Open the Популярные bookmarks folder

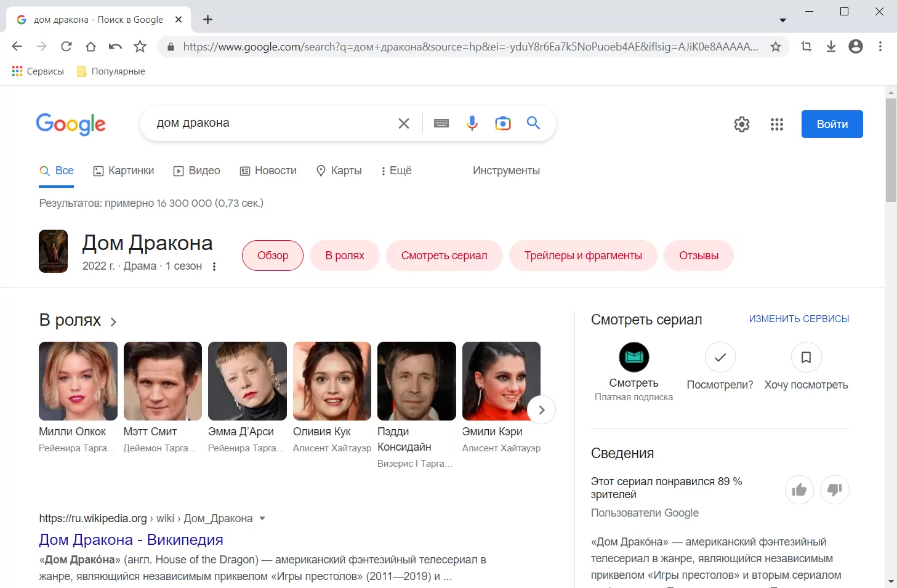[x=111, y=71]
